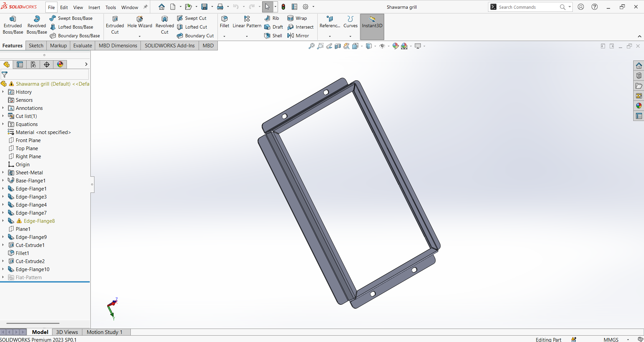Collapse the CommandManager ribbon chevron
Screen dimensions: 644x342
pyautogui.click(x=639, y=36)
